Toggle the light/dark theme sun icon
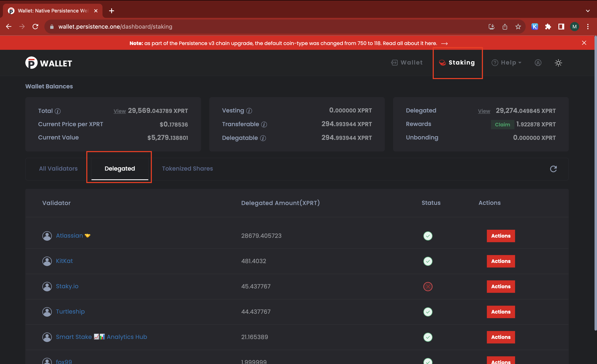This screenshot has height=364, width=597. click(x=558, y=63)
